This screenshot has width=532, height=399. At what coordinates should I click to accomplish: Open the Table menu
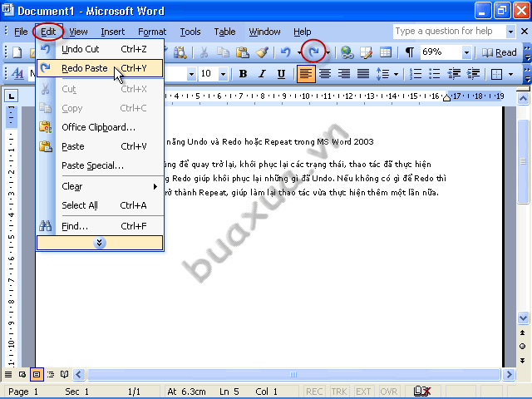(224, 32)
